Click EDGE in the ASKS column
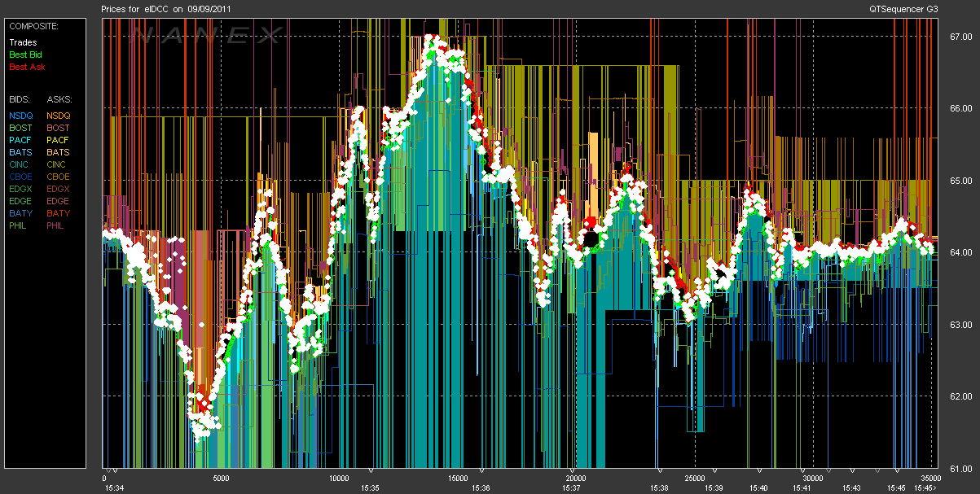Viewport: 980px width, 494px height. point(59,201)
